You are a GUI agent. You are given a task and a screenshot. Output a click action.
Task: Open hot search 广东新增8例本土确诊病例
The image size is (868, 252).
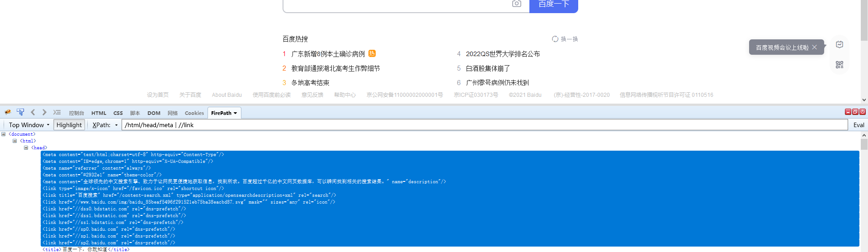[x=328, y=54]
